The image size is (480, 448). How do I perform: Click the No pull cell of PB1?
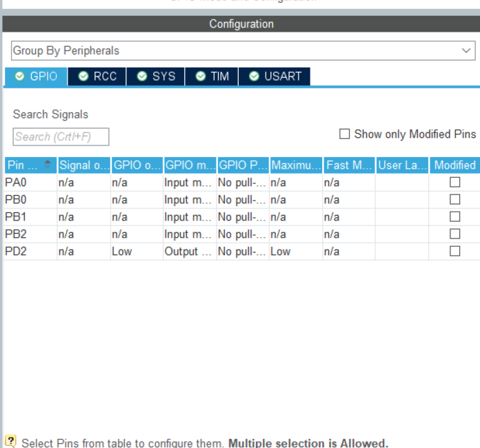click(243, 217)
